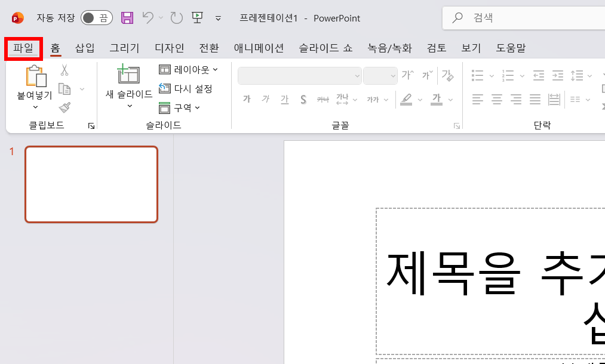Open the 녹음/녹화 tab
The width and height of the screenshot is (605, 364).
tap(390, 48)
